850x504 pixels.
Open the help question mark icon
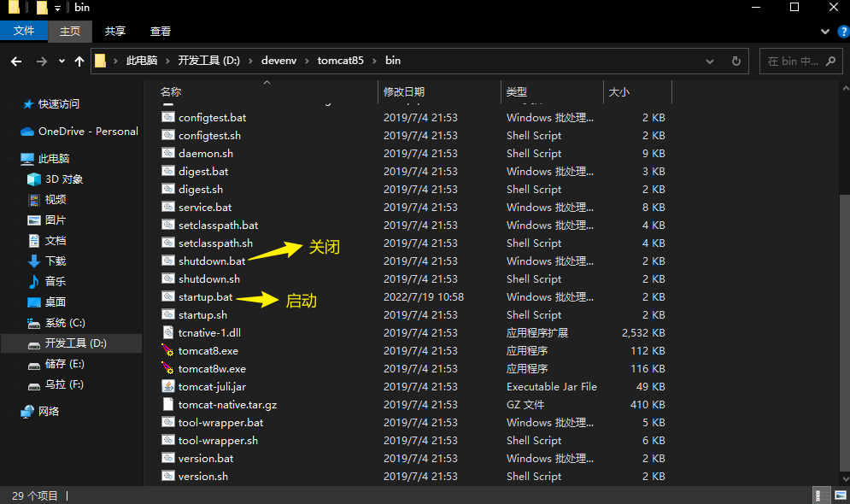click(x=843, y=32)
